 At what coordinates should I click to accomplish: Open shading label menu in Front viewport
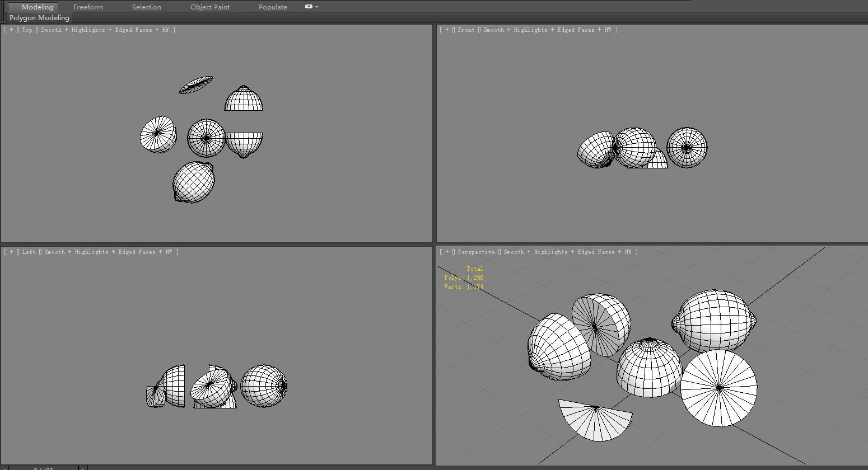point(550,30)
